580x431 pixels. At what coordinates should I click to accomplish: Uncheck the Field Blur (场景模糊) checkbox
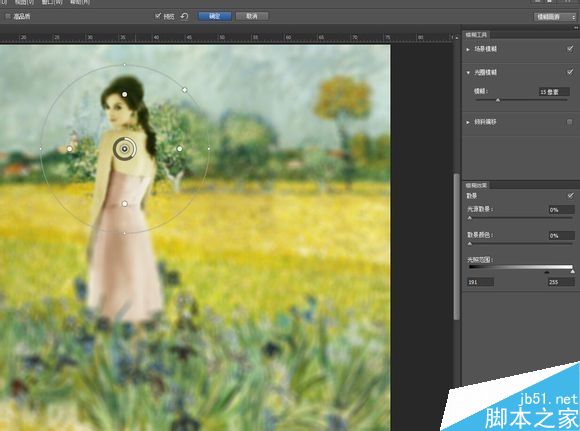[x=570, y=49]
